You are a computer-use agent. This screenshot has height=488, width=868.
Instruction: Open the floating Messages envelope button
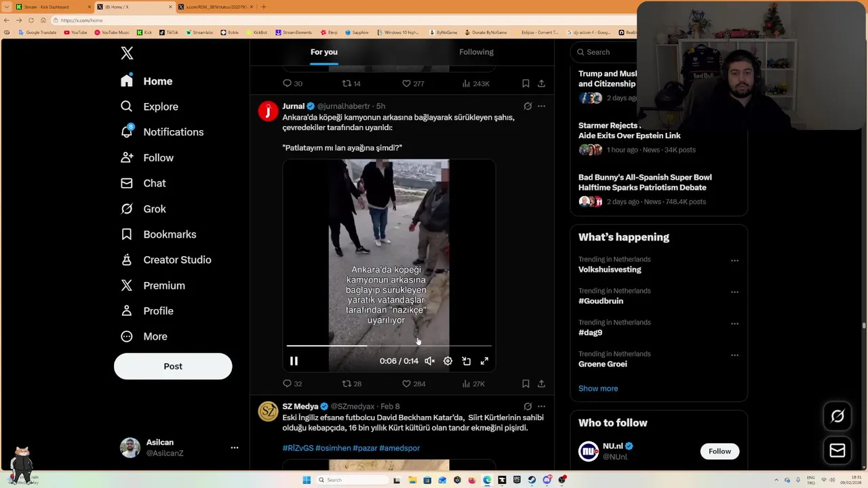pos(837,450)
